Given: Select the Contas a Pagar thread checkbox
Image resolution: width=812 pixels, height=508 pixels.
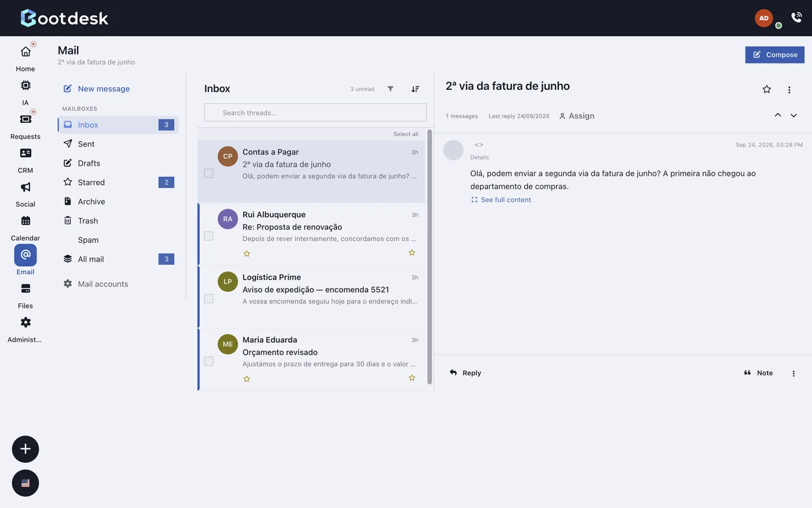Looking at the screenshot, I should point(209,173).
